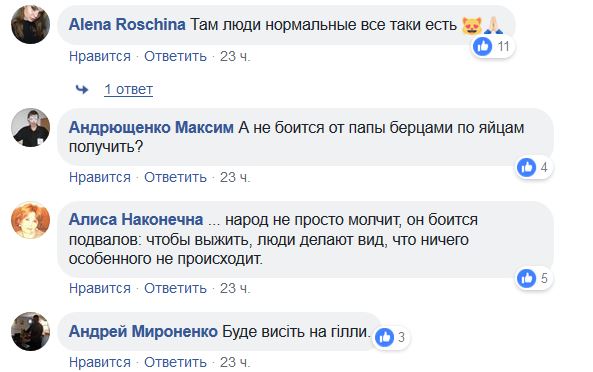Open Андрей Мироненко's profile picture
593x372 pixels.
coord(31,331)
